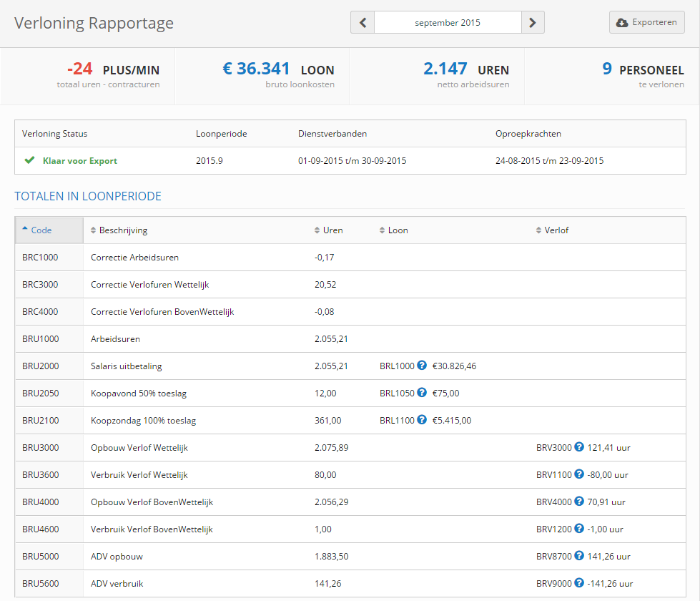
Task: Open help icon next to BRL1000
Action: (422, 366)
